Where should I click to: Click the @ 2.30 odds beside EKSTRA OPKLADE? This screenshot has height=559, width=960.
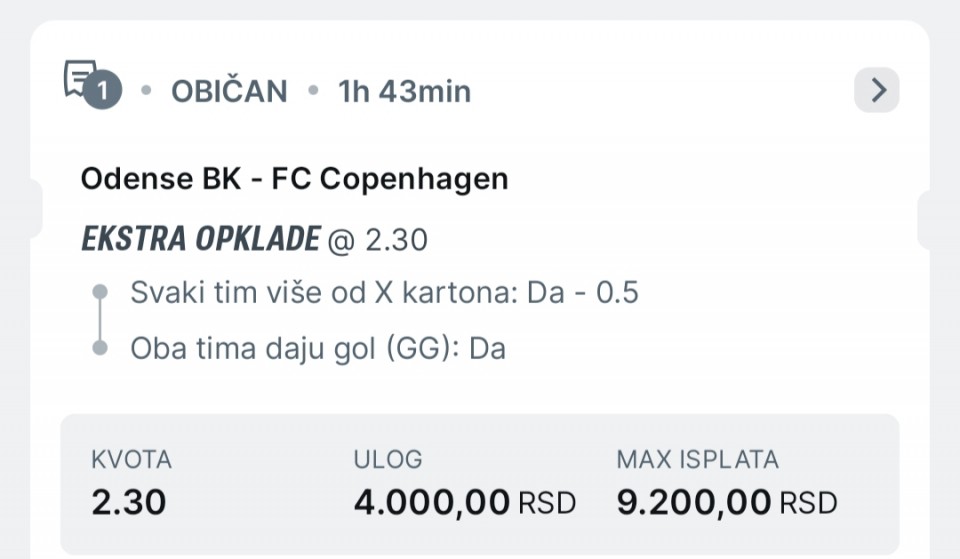click(379, 240)
